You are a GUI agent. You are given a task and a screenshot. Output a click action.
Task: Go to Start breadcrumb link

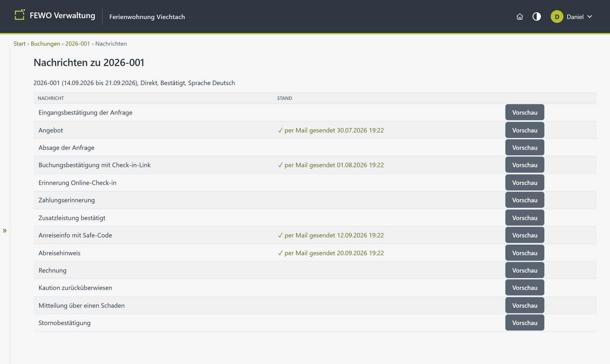19,44
